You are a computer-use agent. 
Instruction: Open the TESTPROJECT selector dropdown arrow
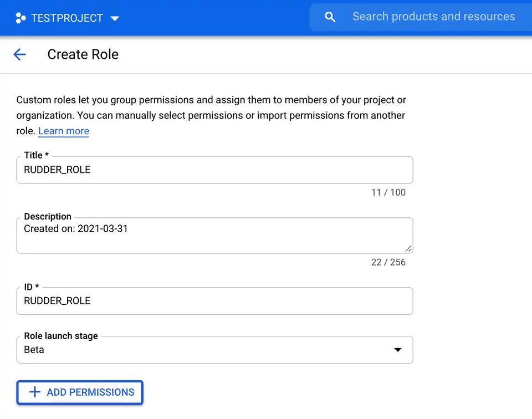tap(115, 18)
